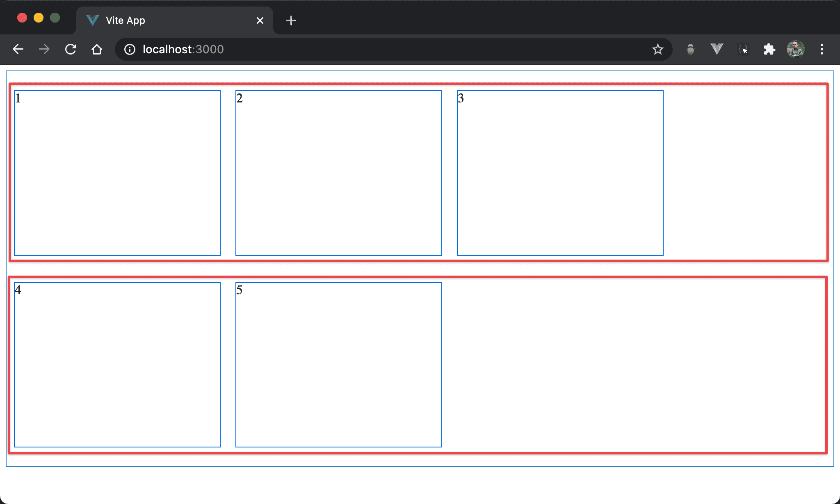This screenshot has height=504, width=840.
Task: Open the Extensions puzzle menu
Action: (769, 50)
